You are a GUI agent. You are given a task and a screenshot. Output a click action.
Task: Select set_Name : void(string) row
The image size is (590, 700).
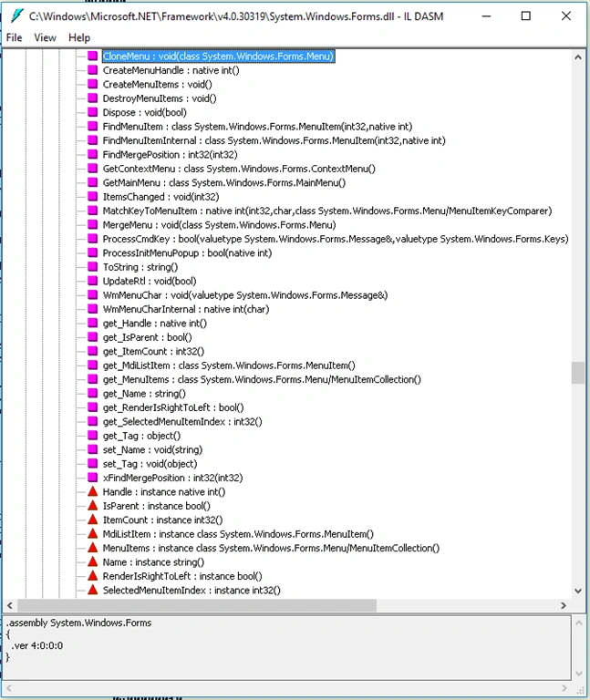click(152, 450)
